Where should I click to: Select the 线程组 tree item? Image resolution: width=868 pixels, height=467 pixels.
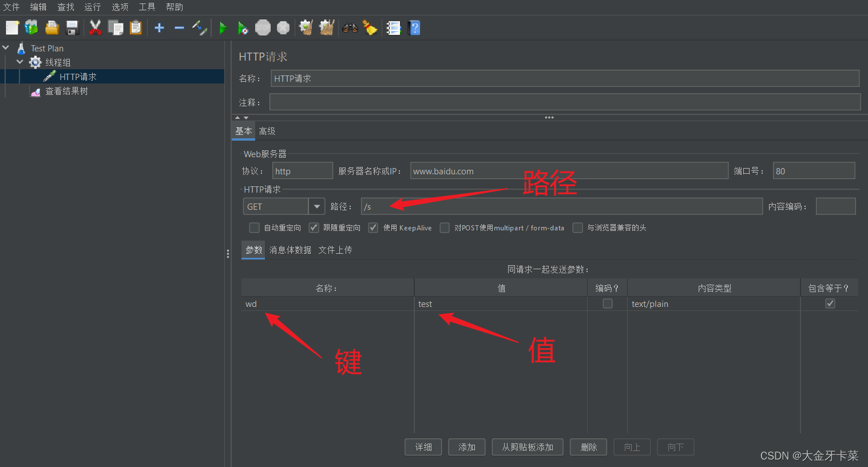click(x=58, y=62)
